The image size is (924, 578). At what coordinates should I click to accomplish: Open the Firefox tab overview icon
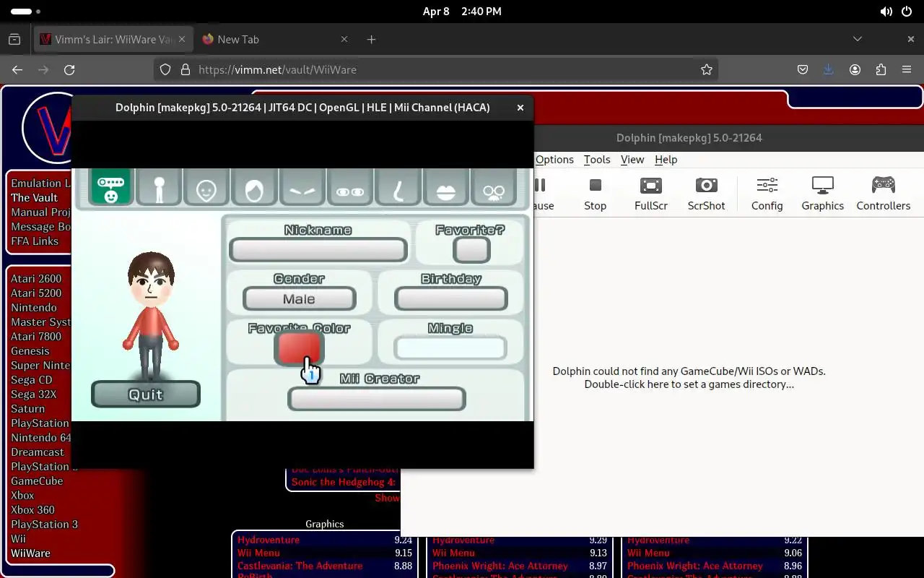click(14, 39)
